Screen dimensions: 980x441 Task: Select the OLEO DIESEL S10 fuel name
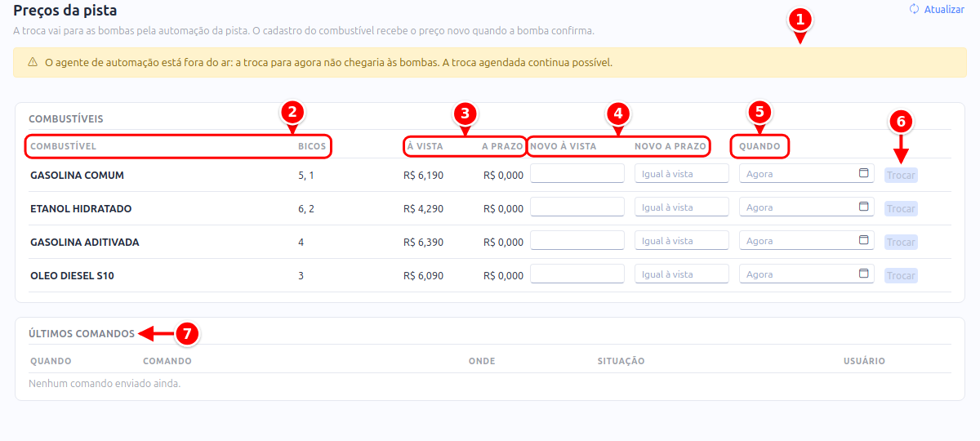click(x=72, y=275)
